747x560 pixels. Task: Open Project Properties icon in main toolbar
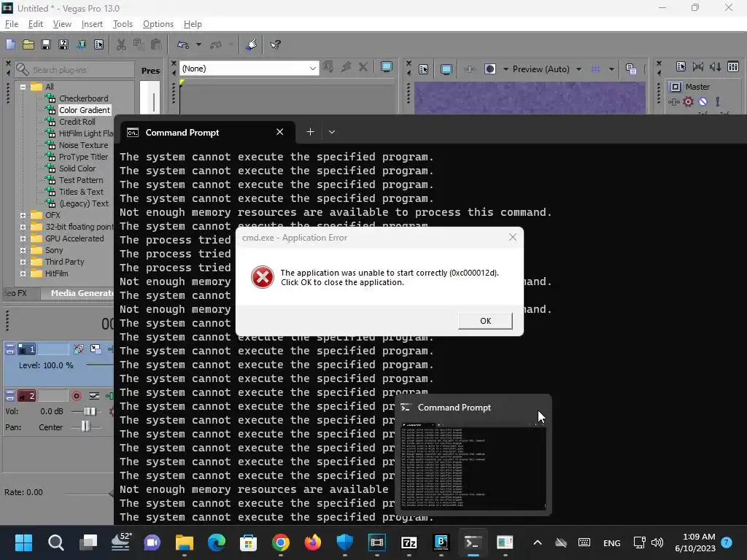(x=98, y=44)
